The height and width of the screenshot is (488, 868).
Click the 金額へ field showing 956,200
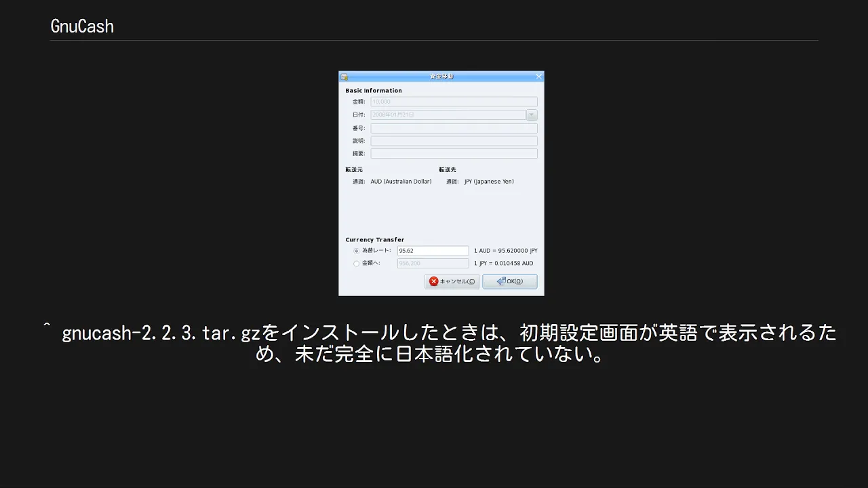[x=433, y=264]
